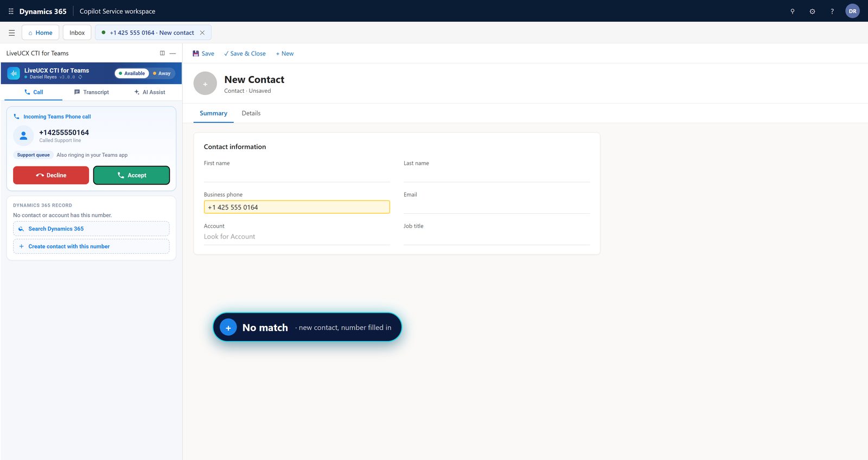The height and width of the screenshot is (460, 868).
Task: Switch to the Details form tab
Action: (251, 113)
